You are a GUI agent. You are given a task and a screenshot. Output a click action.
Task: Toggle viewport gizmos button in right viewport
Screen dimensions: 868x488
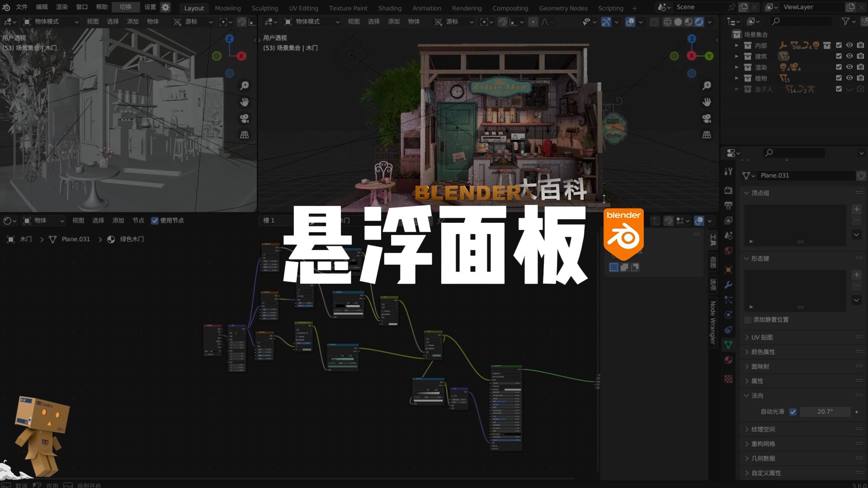[606, 22]
